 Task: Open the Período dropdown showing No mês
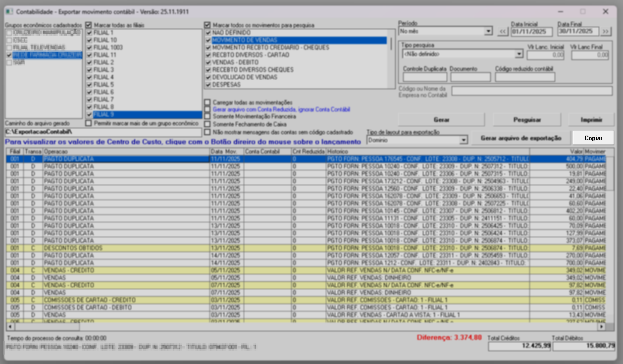[x=489, y=32]
